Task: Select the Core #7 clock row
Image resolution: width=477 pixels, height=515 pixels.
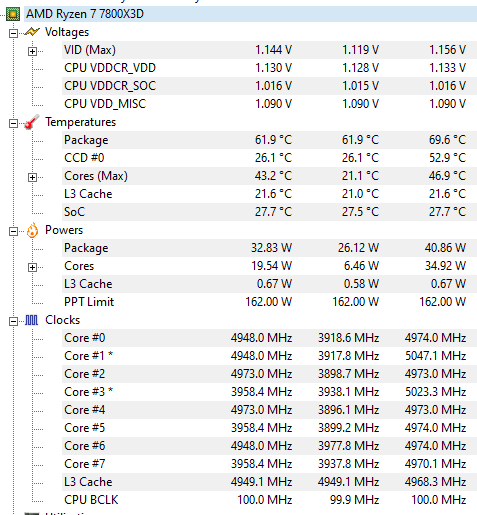Action: 269,464
